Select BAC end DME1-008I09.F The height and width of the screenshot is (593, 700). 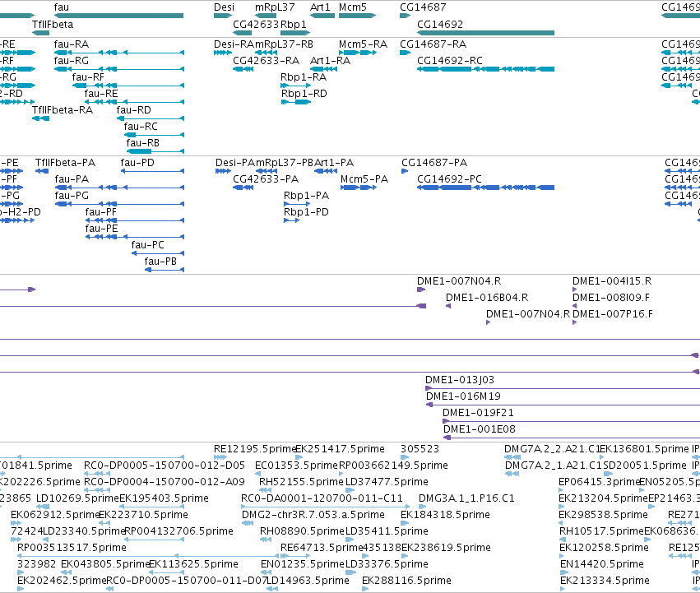click(574, 306)
